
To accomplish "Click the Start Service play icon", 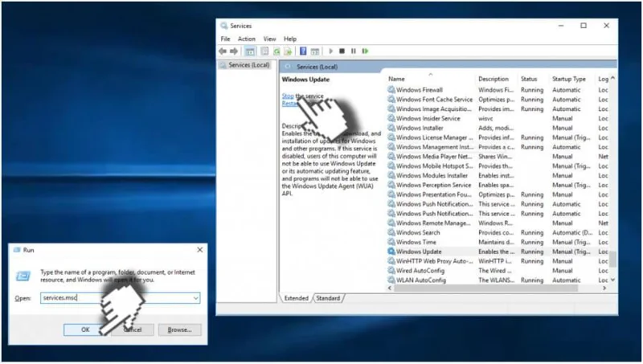I will coord(331,51).
